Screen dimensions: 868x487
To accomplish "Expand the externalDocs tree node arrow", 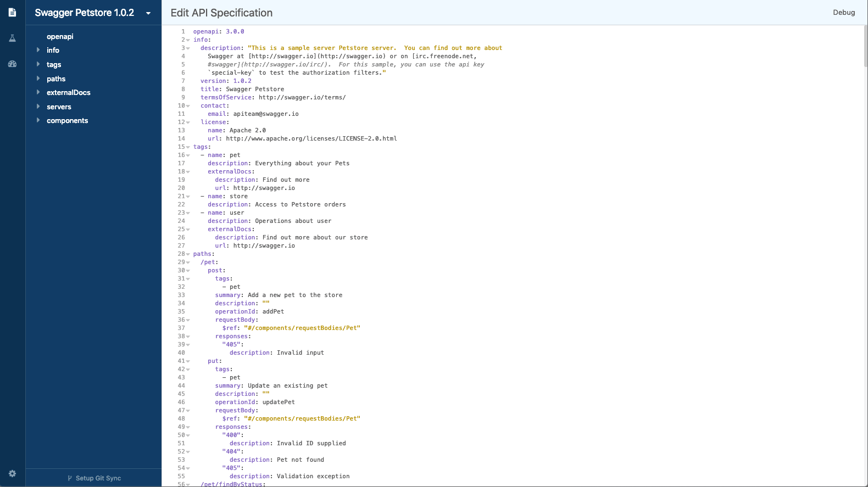I will pyautogui.click(x=38, y=92).
